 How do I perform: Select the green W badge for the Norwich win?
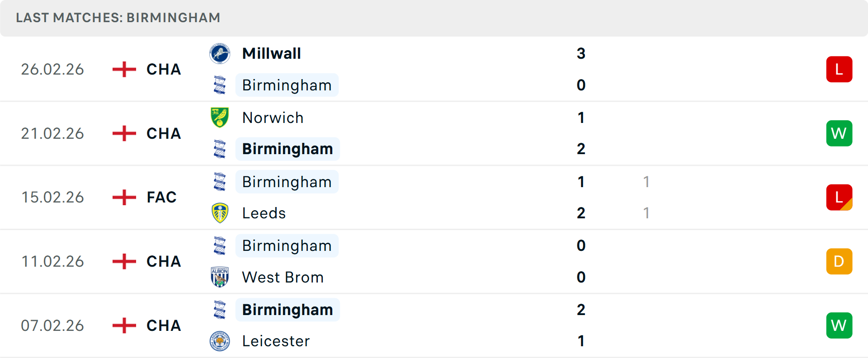click(x=839, y=133)
